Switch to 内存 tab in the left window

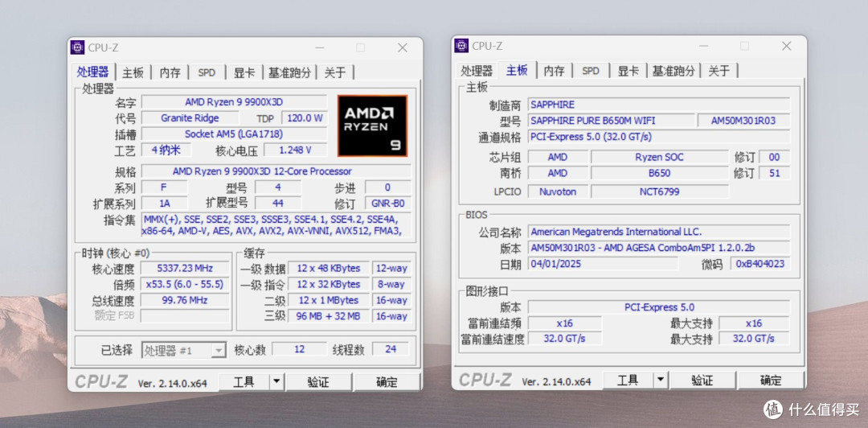pos(170,72)
